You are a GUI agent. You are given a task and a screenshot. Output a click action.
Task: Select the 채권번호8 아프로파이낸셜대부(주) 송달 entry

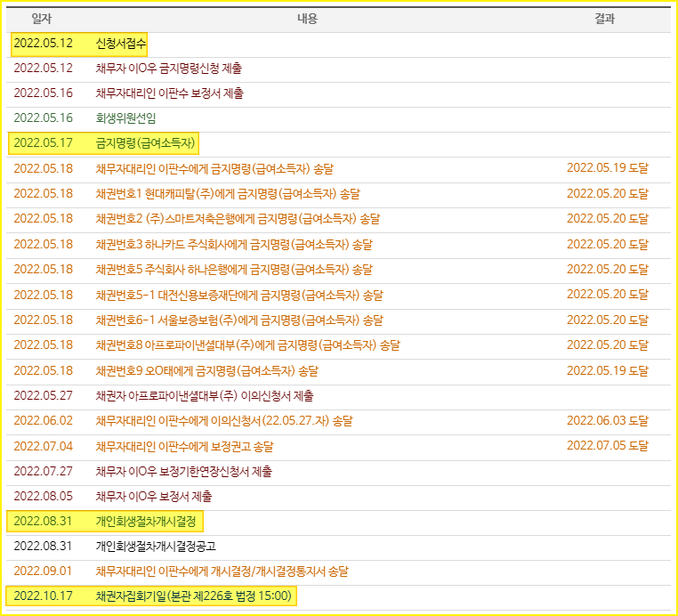pyautogui.click(x=247, y=345)
